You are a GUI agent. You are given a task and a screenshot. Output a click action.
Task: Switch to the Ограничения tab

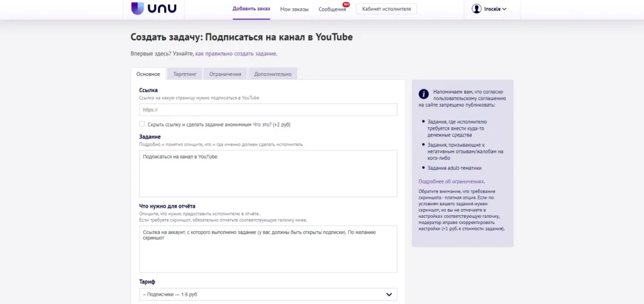225,74
